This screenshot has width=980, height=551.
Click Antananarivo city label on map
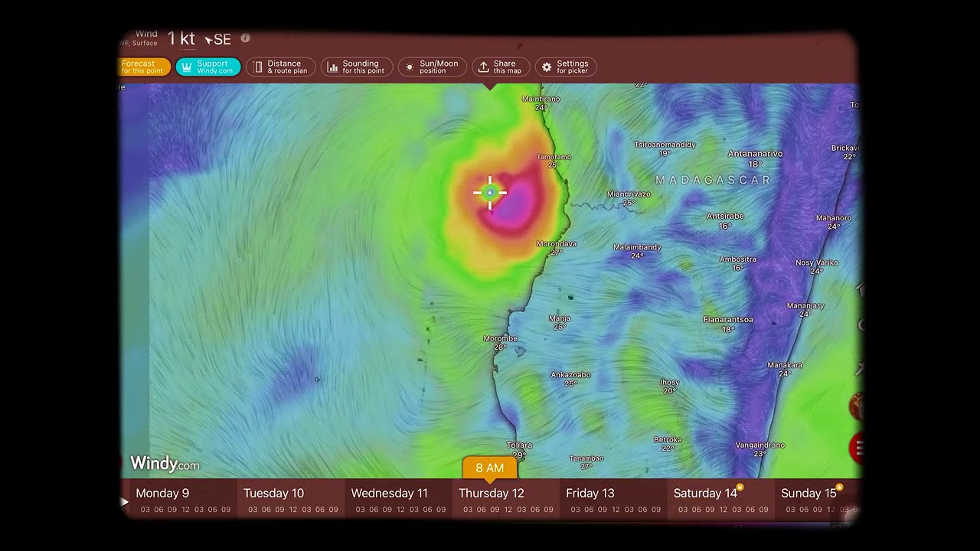pos(755,154)
